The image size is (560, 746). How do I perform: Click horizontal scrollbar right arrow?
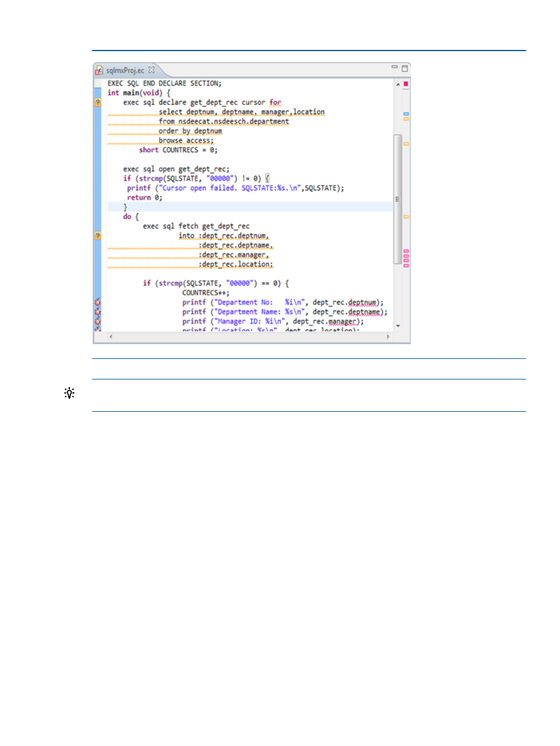click(387, 337)
